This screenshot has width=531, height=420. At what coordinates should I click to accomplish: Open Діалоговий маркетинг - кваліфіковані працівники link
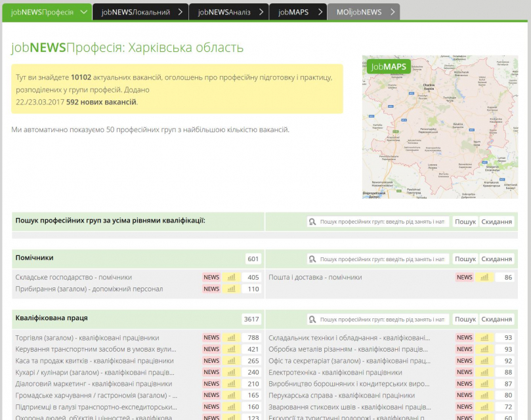[x=93, y=384]
